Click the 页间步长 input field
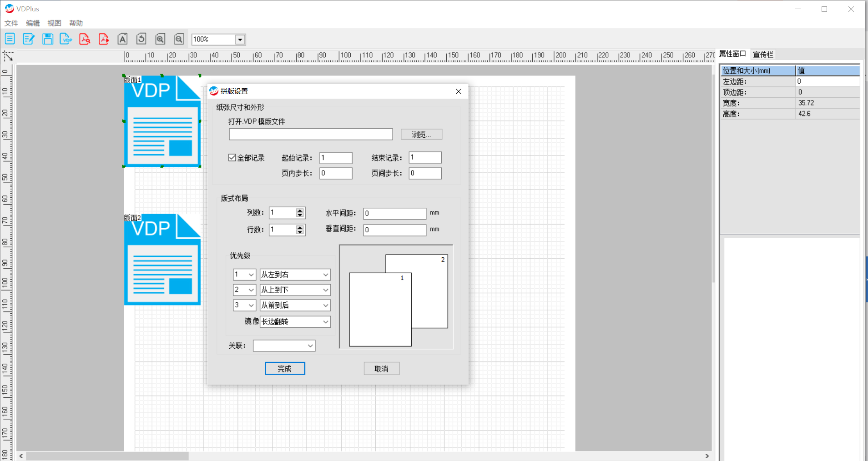 point(425,173)
